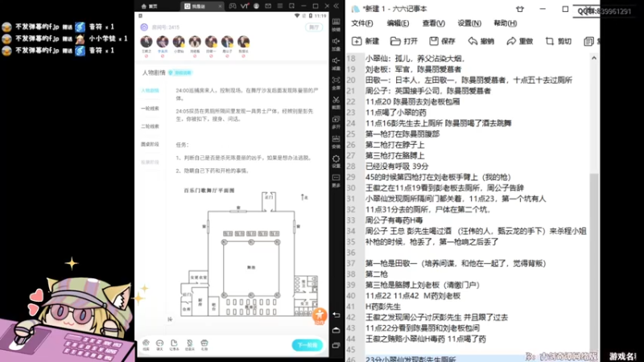Open the 聊天 chat icon in game bottom bar
This screenshot has height=362, width=644.
[x=159, y=345]
